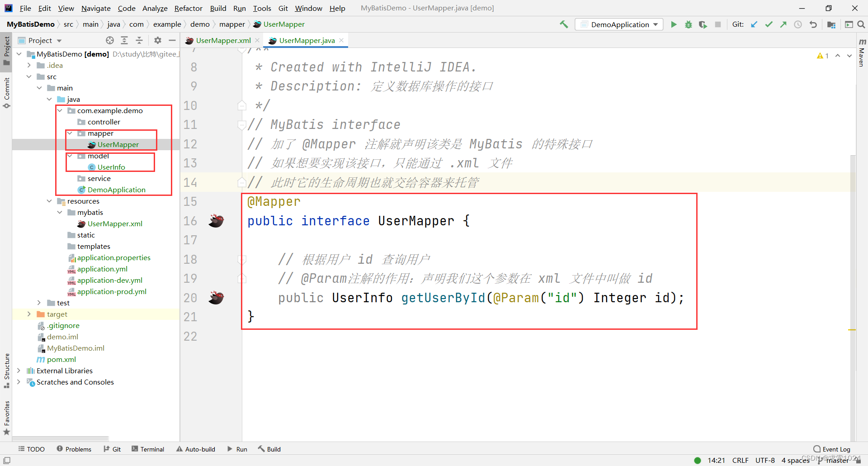
Task: Click Search Everywhere magnifier icon
Action: [x=861, y=24]
